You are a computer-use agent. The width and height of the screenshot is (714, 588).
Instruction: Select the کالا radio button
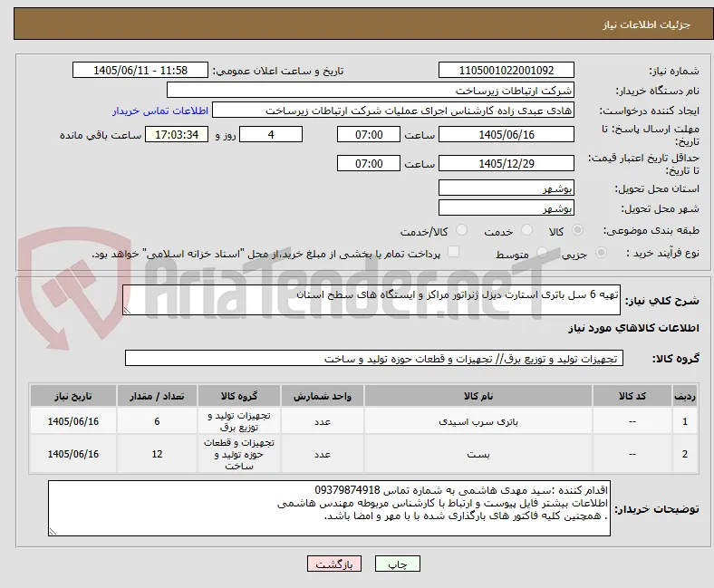[x=577, y=230]
